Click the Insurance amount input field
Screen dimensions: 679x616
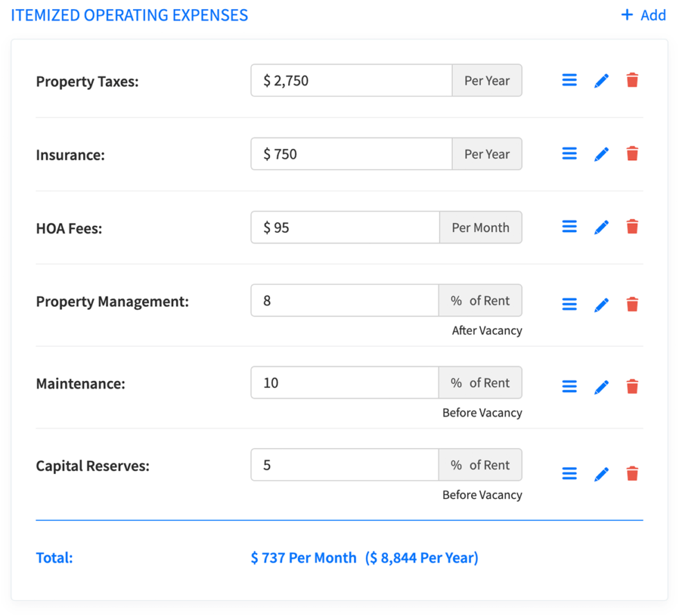tap(351, 153)
